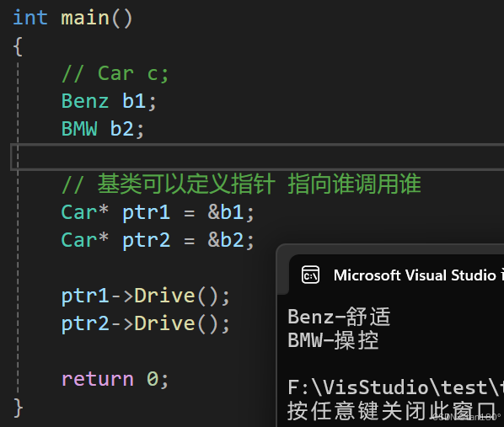Click the 'ptr1' variable in its declaration
This screenshot has height=427, width=504.
(x=146, y=213)
